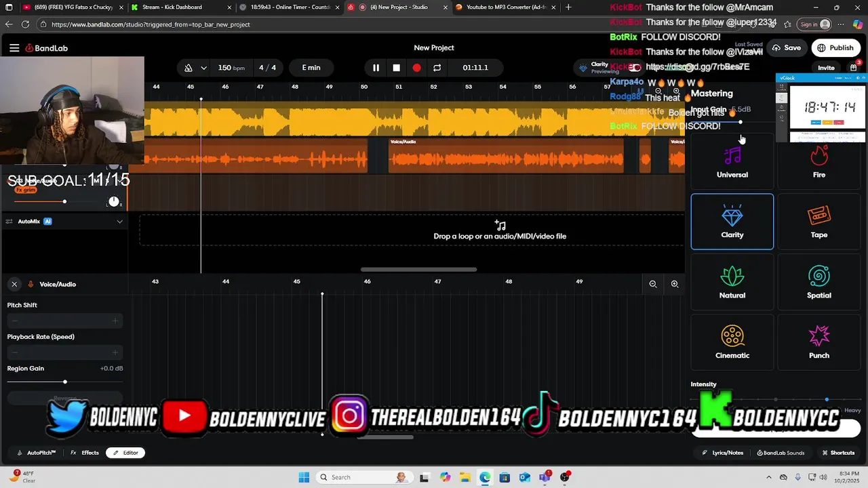Image resolution: width=868 pixels, height=488 pixels.
Task: Publish the project
Action: point(835,48)
